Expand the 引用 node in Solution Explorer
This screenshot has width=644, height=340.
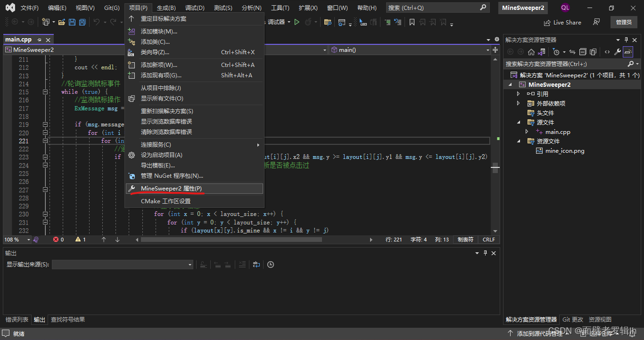(518, 94)
